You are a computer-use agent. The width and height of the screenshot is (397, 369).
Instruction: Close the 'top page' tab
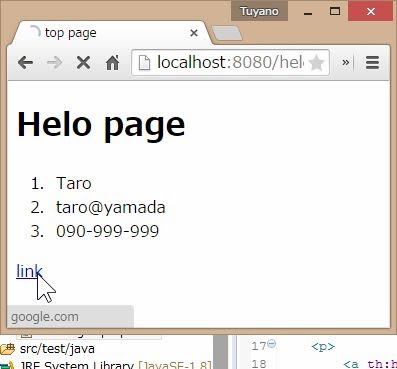pos(194,33)
